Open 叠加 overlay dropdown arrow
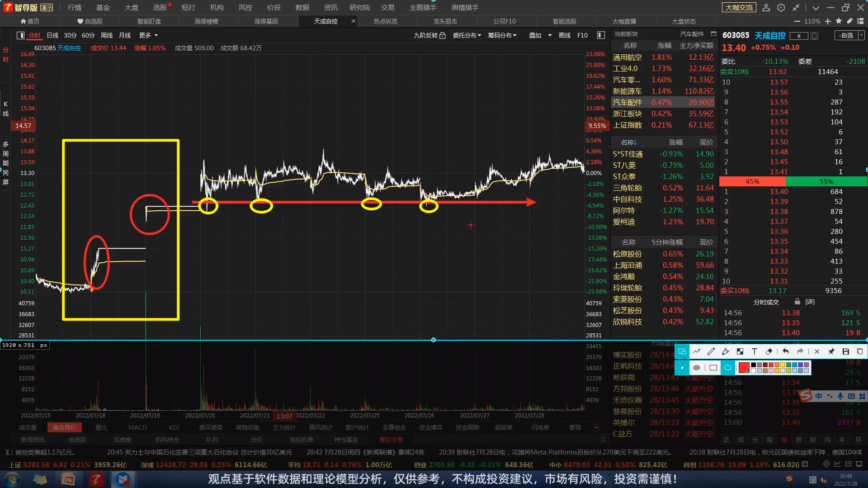The height and width of the screenshot is (488, 868). (550, 35)
